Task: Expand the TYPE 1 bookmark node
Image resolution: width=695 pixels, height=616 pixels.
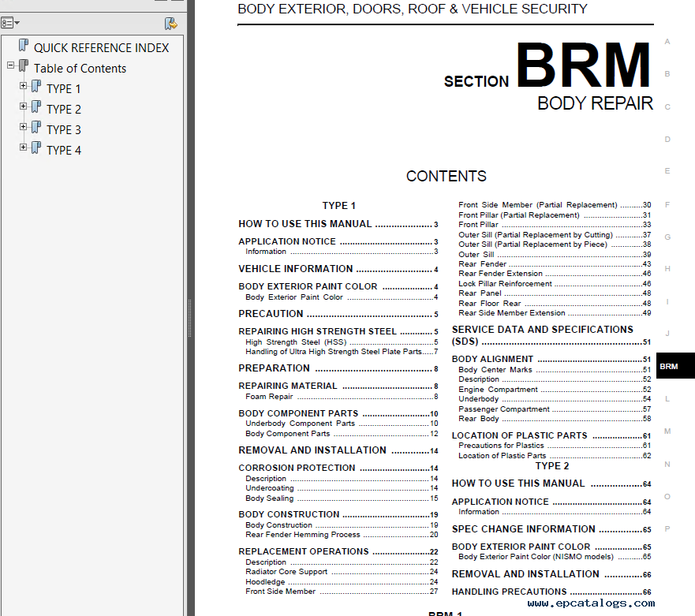Action: click(x=23, y=85)
